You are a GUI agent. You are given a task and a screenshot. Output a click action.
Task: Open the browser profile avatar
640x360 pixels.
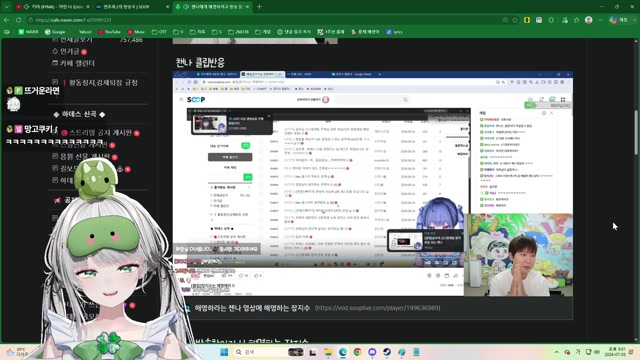click(588, 20)
